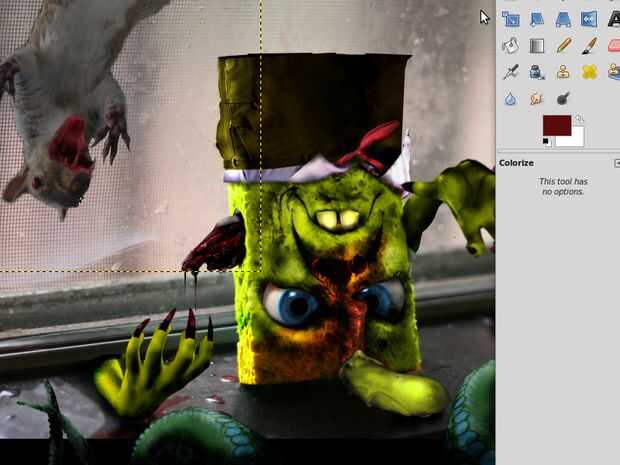Viewport: 620px width, 465px height.
Task: Open the white background color
Action: 577,140
